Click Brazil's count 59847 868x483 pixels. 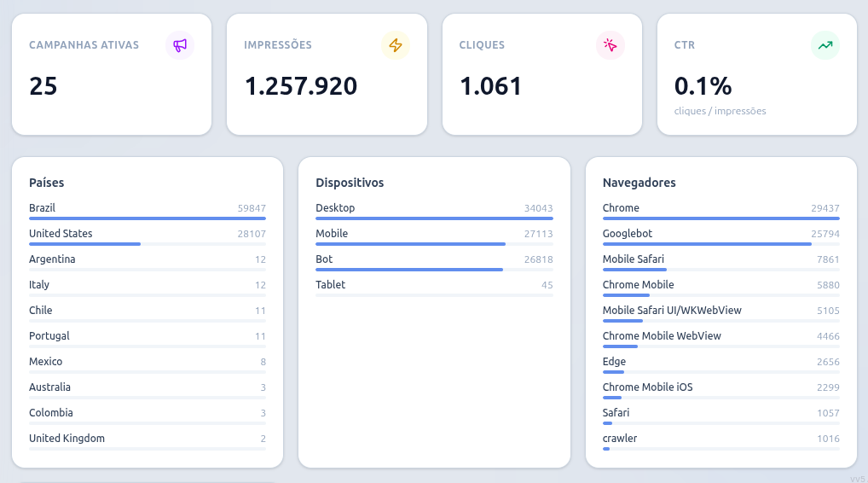click(252, 208)
